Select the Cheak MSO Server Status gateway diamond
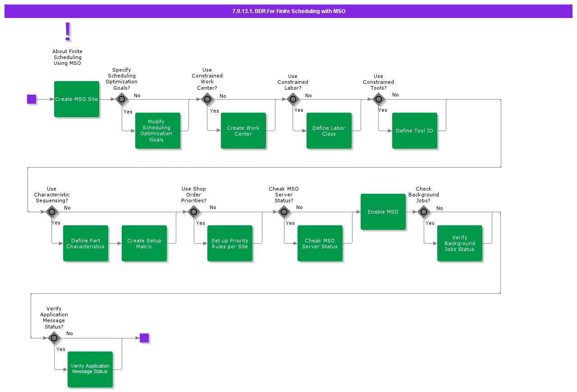Image resolution: width=577 pixels, height=392 pixels. 284,212
